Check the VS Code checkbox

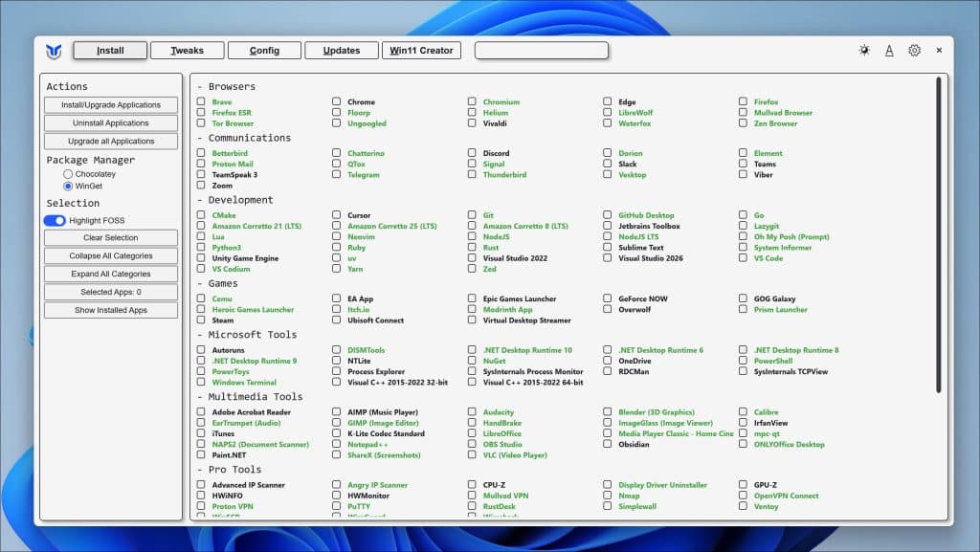(x=743, y=257)
